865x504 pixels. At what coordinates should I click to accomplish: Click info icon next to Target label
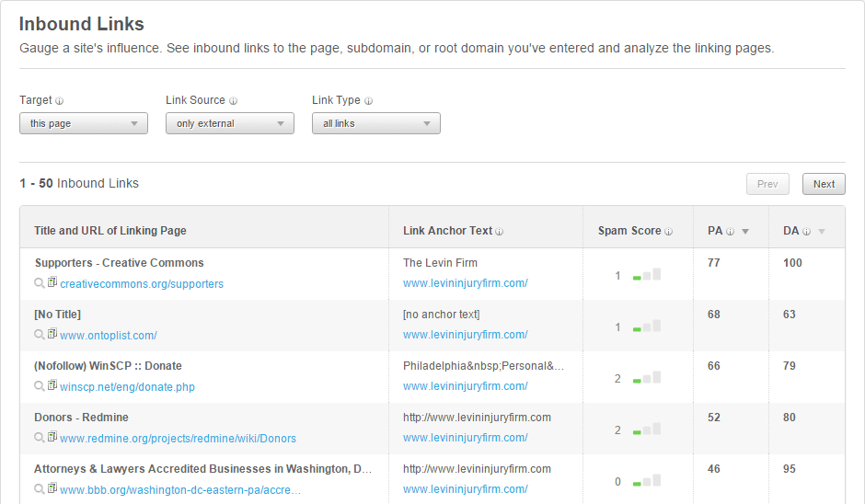coord(60,101)
